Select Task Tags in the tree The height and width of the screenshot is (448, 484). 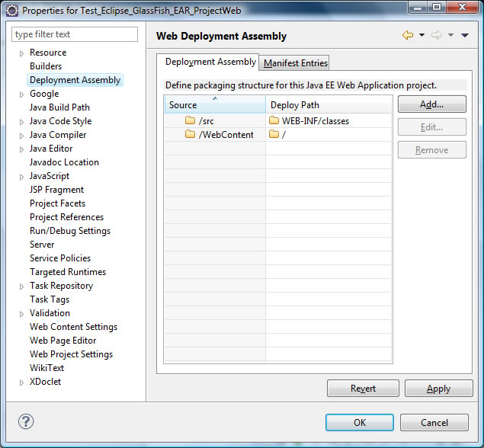(x=50, y=299)
